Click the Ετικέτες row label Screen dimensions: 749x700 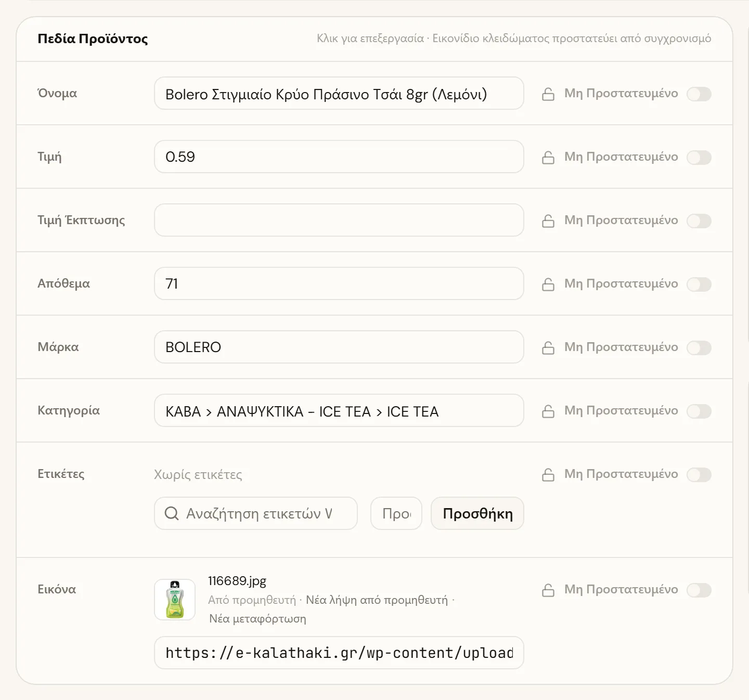pos(61,474)
